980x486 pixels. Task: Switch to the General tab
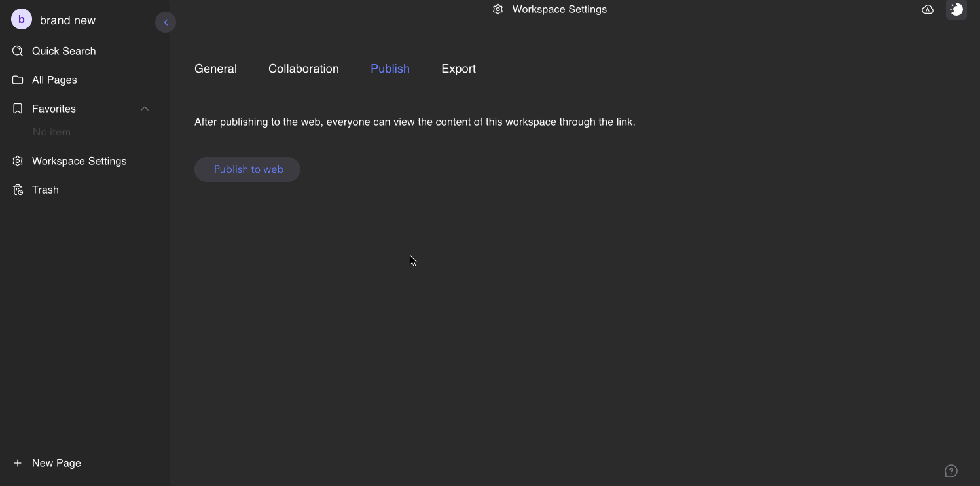pyautogui.click(x=215, y=68)
